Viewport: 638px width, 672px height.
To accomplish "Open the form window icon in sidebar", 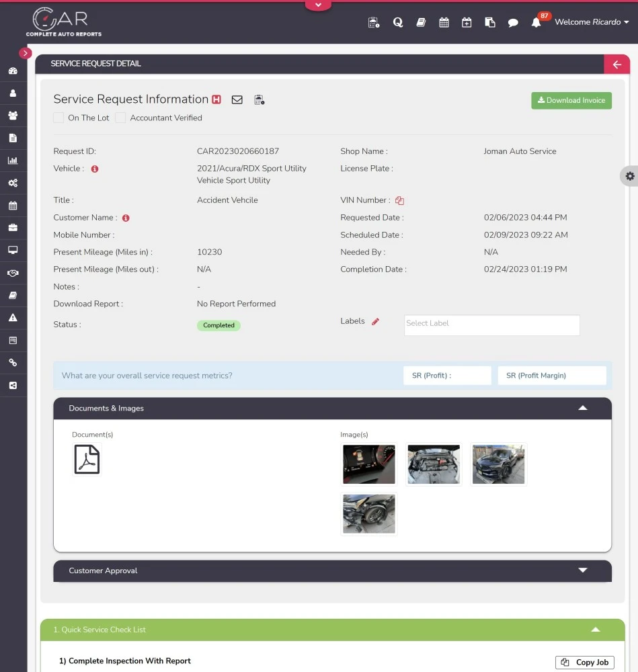I will (13, 340).
